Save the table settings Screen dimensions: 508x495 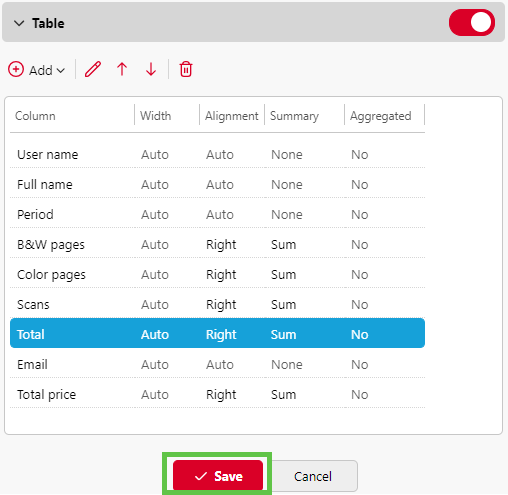tap(218, 476)
